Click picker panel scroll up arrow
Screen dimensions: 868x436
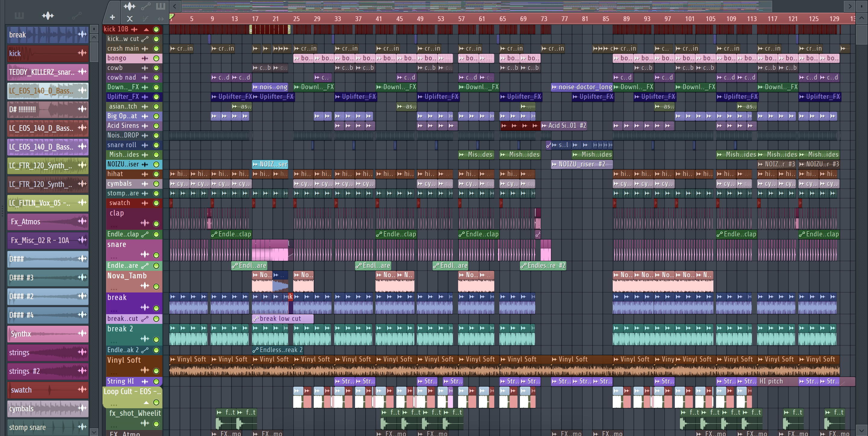pyautogui.click(x=94, y=37)
